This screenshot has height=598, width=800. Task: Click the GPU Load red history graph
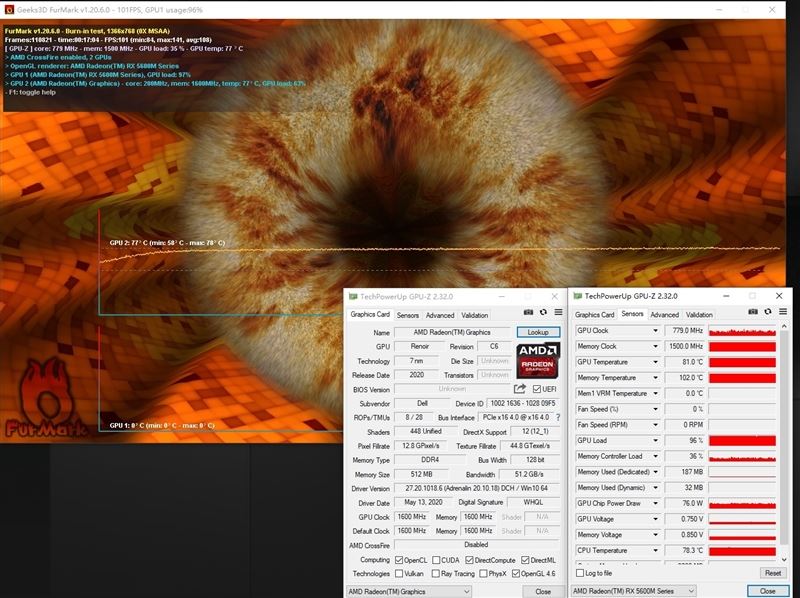tap(742, 441)
